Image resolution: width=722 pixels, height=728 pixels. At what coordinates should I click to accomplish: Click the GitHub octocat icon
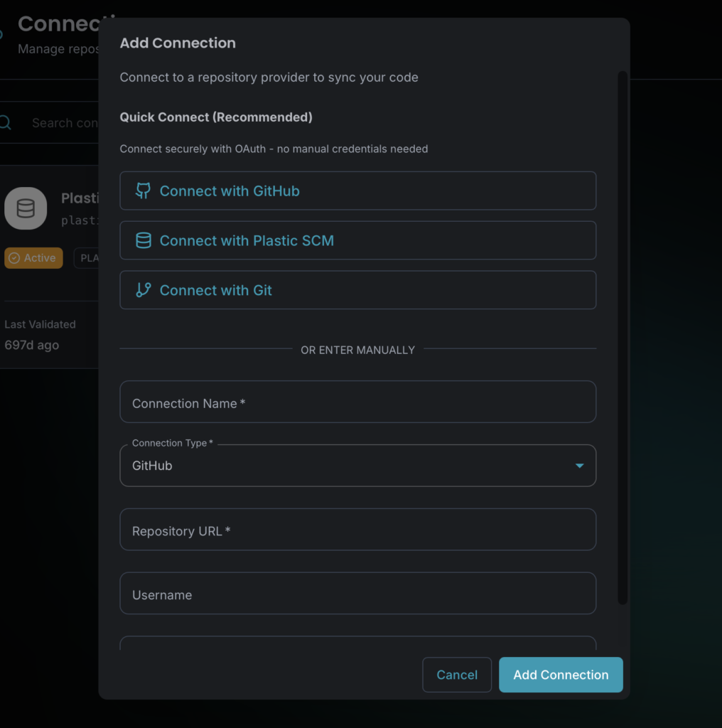point(144,191)
